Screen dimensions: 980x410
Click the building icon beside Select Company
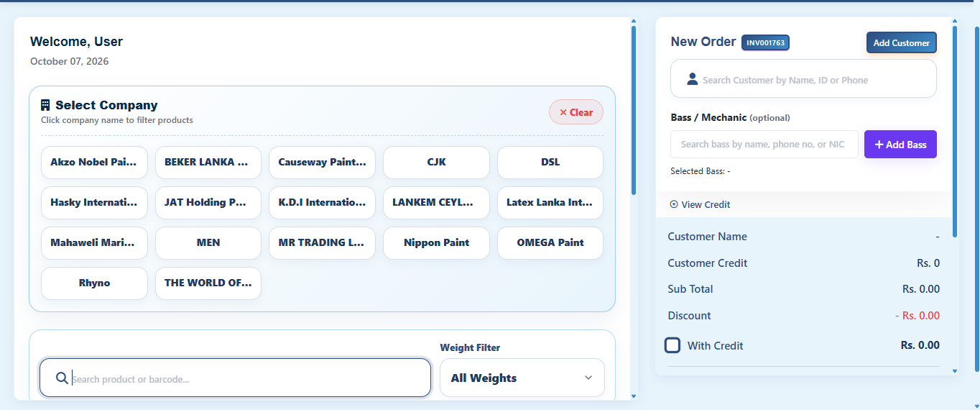[45, 105]
